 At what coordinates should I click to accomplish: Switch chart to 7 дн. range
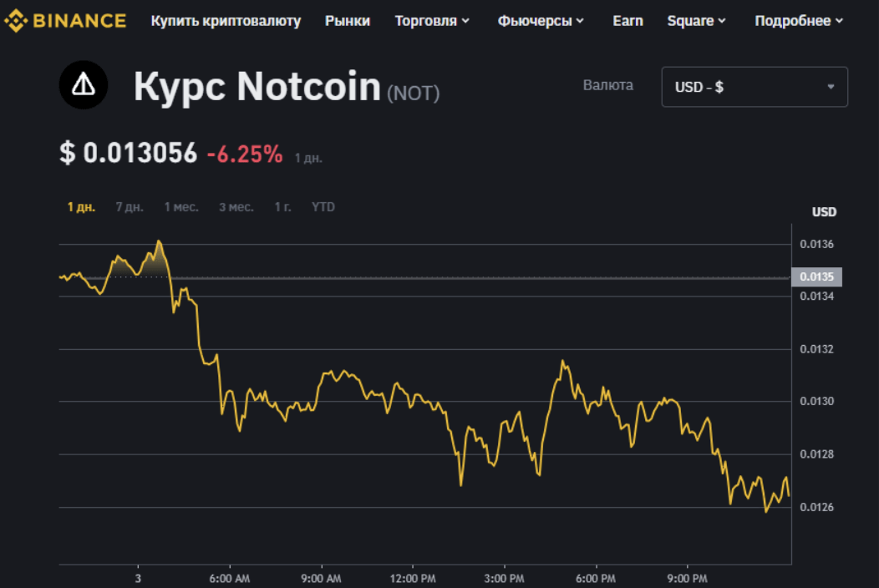click(130, 207)
